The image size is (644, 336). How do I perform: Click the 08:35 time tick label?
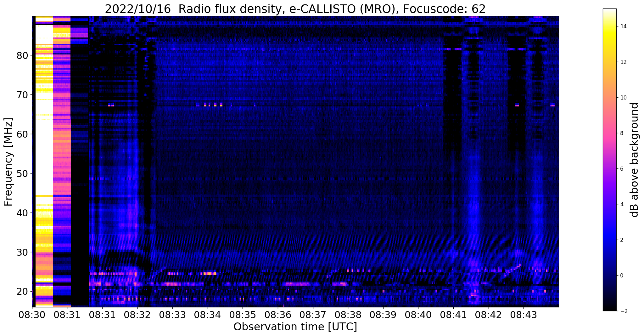point(243,315)
